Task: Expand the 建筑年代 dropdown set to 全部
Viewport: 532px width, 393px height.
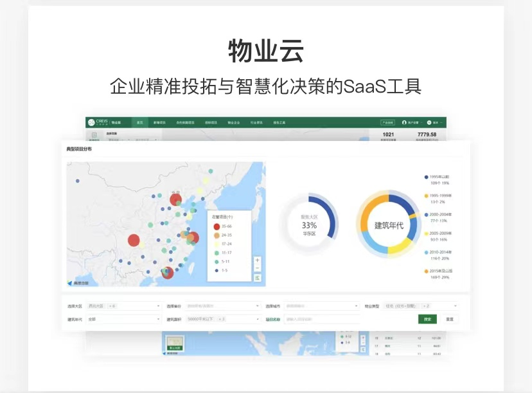Action: click(123, 319)
